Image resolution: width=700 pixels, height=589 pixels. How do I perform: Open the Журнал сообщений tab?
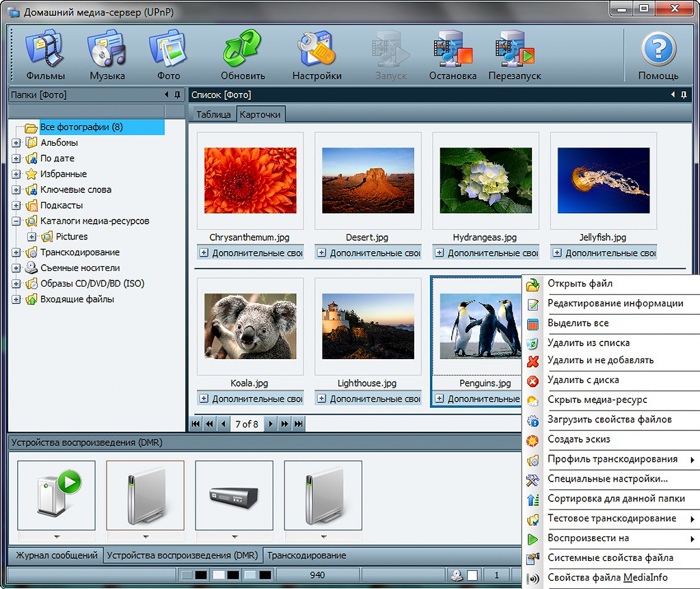click(57, 555)
